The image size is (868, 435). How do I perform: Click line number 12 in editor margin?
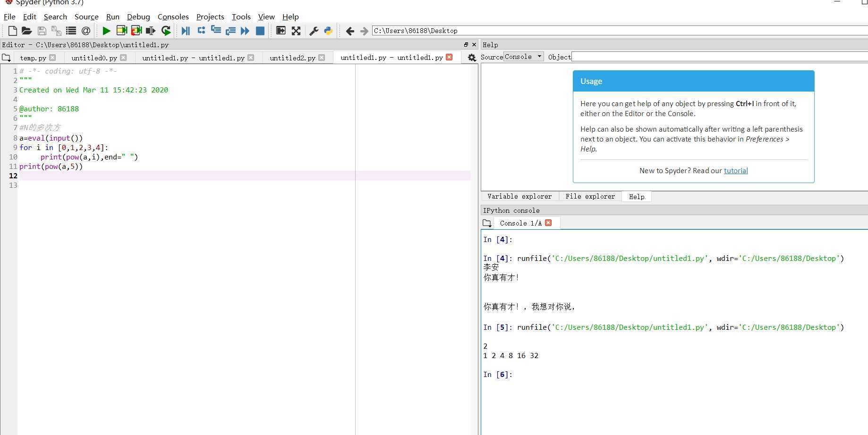pos(13,176)
